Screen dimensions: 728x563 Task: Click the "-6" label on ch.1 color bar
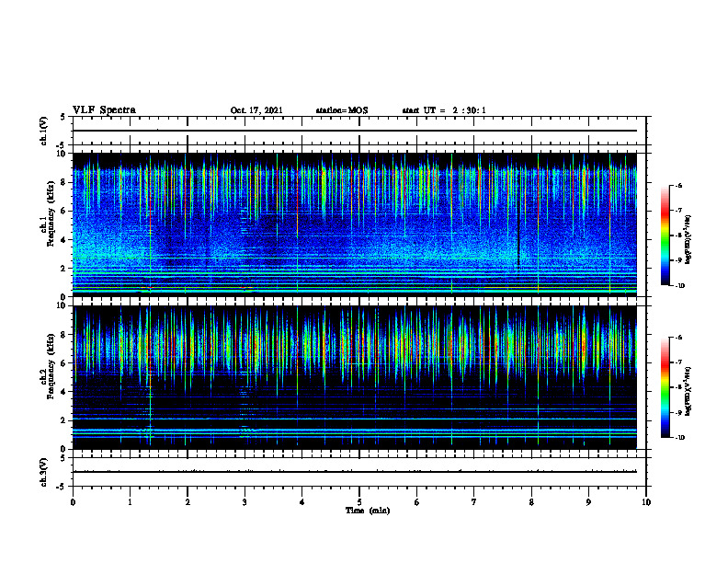pyautogui.click(x=678, y=186)
